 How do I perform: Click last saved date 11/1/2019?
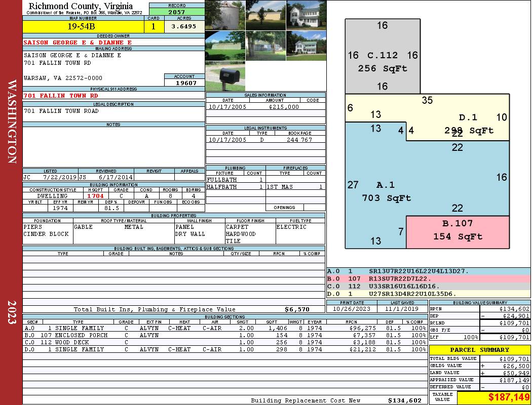pos(402,309)
